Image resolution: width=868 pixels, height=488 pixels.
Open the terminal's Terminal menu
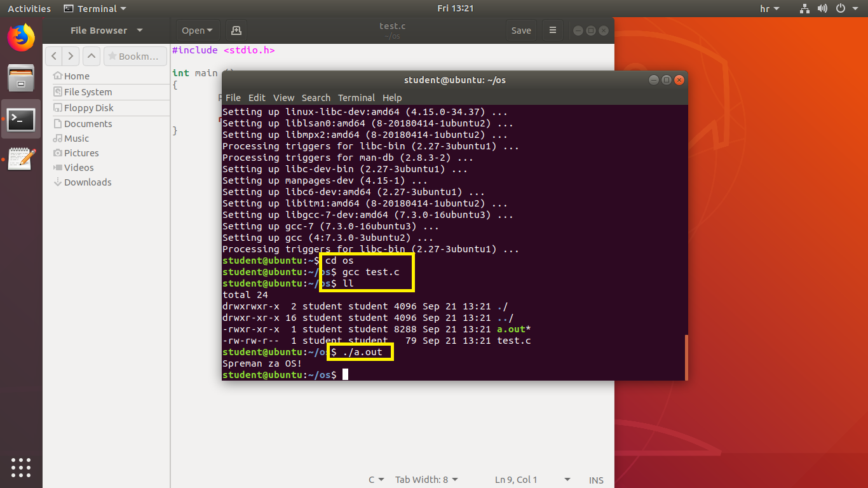pos(356,98)
